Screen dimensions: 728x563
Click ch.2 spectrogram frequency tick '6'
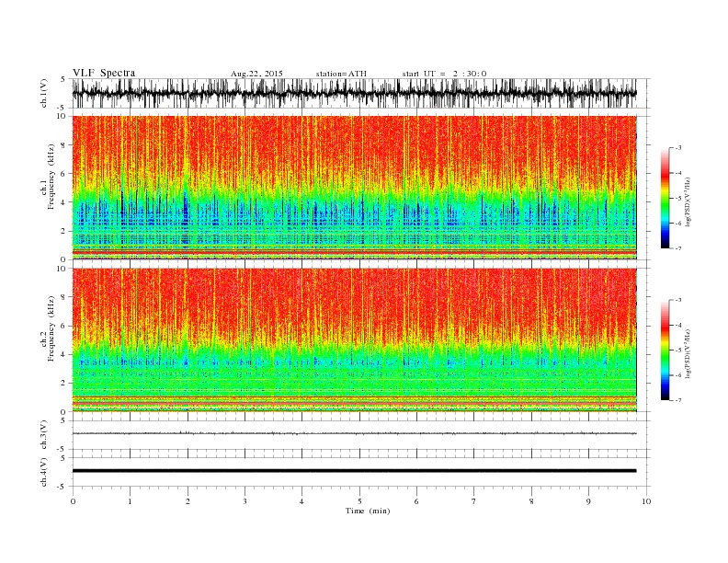click(64, 326)
